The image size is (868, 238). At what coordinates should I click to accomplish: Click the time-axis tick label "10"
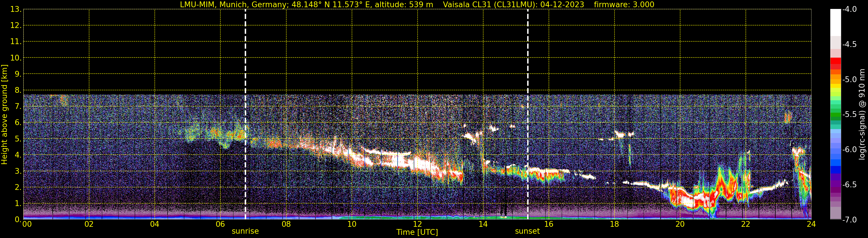352,224
